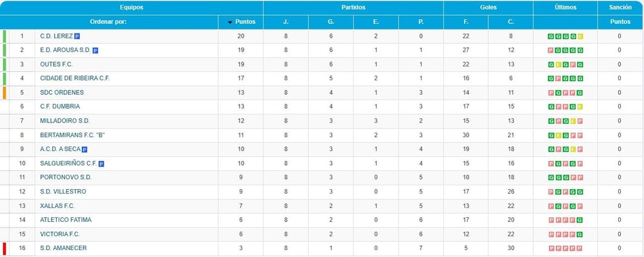Sort by the P. losses column header
Screen dimensions: 644x257
(421, 22)
